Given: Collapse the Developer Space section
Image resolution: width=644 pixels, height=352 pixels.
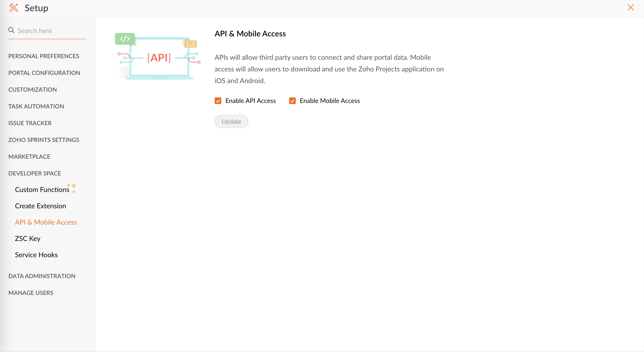Looking at the screenshot, I should [x=35, y=173].
